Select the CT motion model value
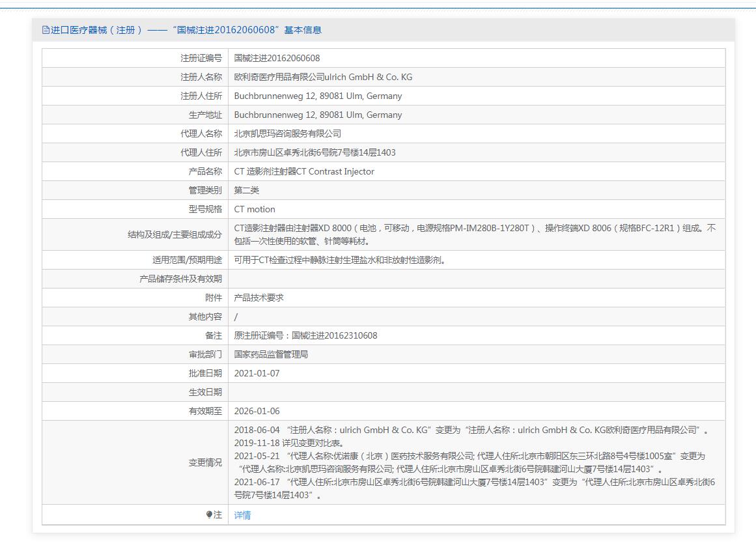756x549 pixels. pyautogui.click(x=255, y=209)
